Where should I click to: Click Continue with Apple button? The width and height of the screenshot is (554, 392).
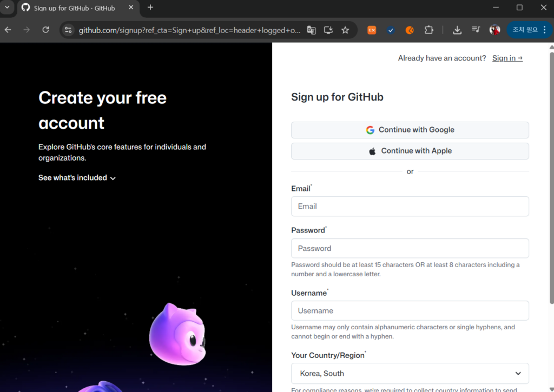pos(410,151)
